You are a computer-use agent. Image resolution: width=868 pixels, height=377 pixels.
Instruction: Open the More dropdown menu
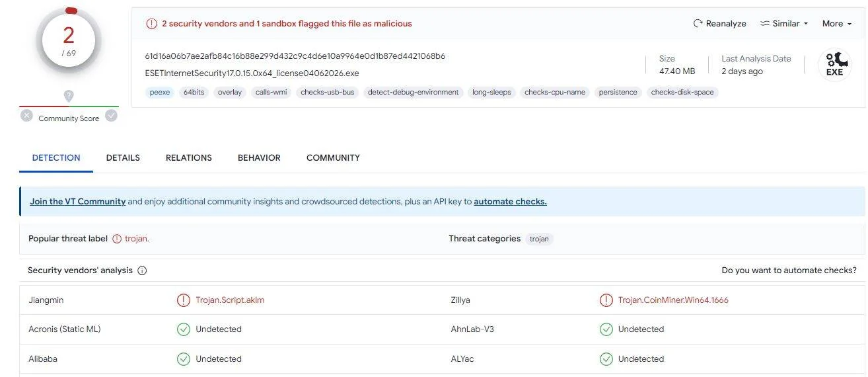coord(836,23)
